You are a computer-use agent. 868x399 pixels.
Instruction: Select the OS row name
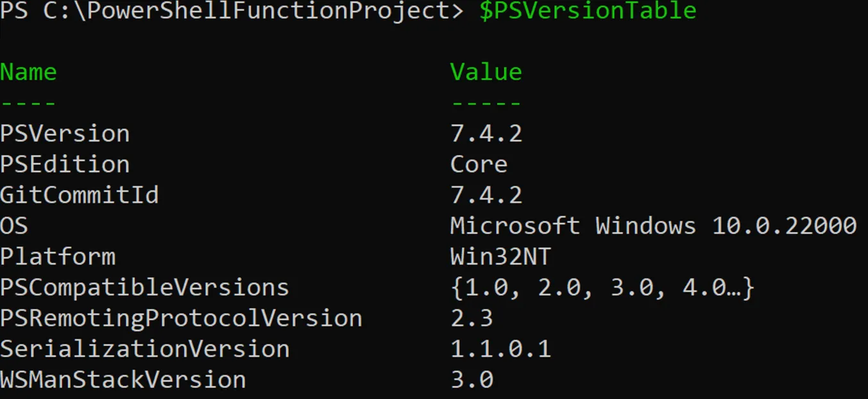click(x=14, y=226)
